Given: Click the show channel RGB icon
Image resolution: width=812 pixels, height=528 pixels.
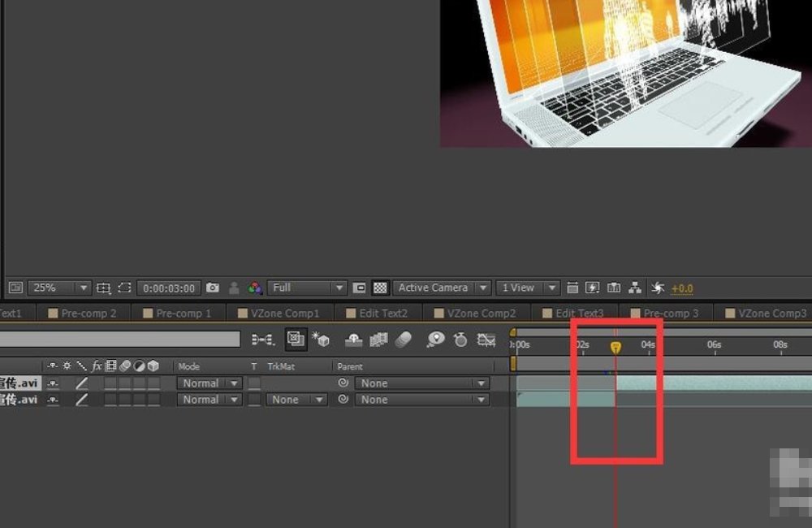Looking at the screenshot, I should coord(255,288).
